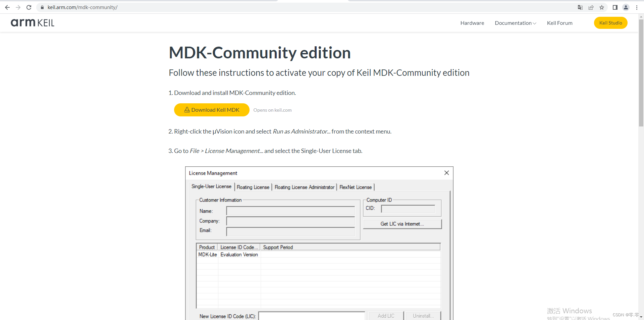
Task: Click the Keil Studio button
Action: pyautogui.click(x=610, y=23)
